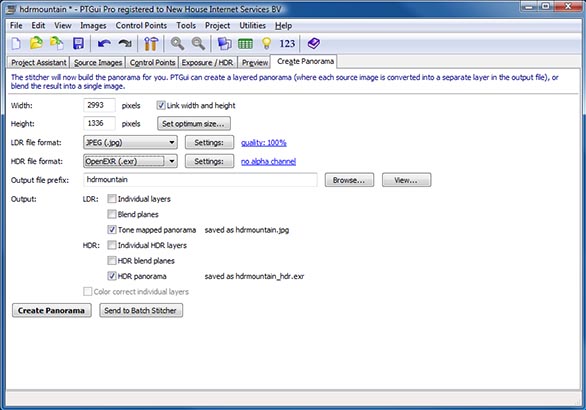Viewport: 586px width, 410px height.
Task: Open the Control Points menu
Action: [x=141, y=25]
